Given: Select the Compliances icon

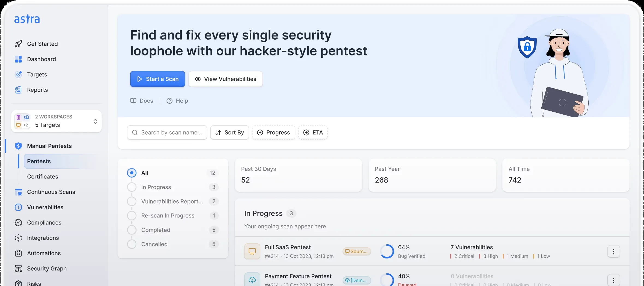Looking at the screenshot, I should [x=18, y=222].
